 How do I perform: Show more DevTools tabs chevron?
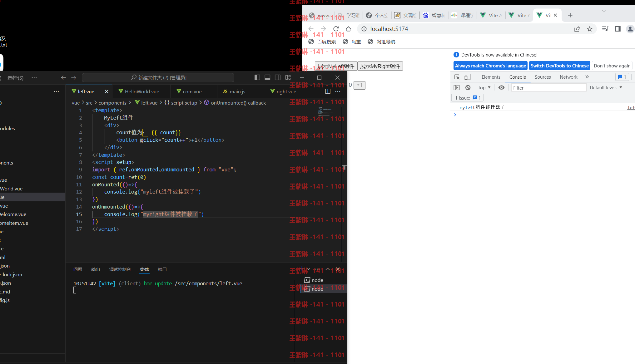click(587, 77)
